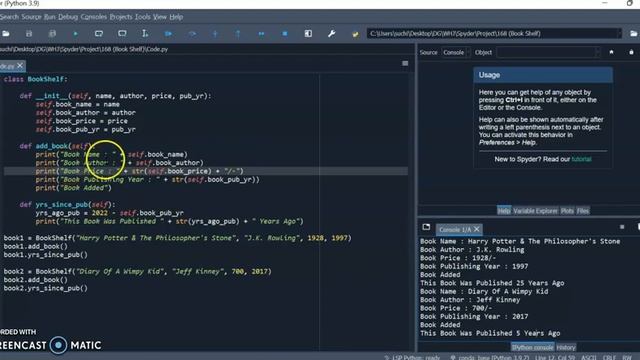Screen dimensions: 640x360
Task: Open editor pane options hamburger menu
Action: tap(405, 63)
